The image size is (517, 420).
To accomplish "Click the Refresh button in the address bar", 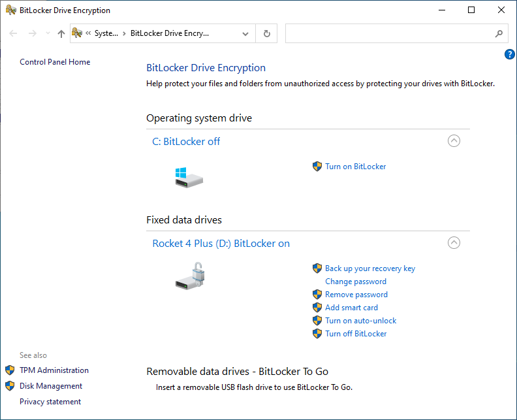I will 266,33.
